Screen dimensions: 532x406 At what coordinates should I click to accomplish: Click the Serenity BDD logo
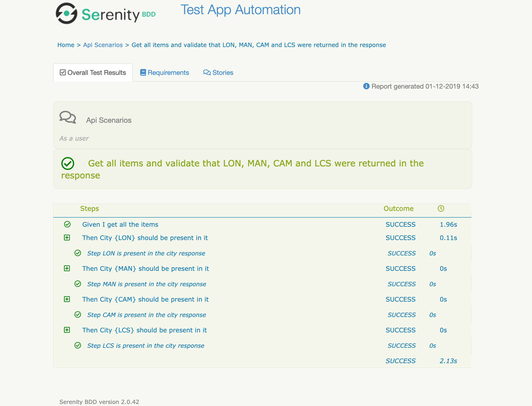(x=106, y=14)
